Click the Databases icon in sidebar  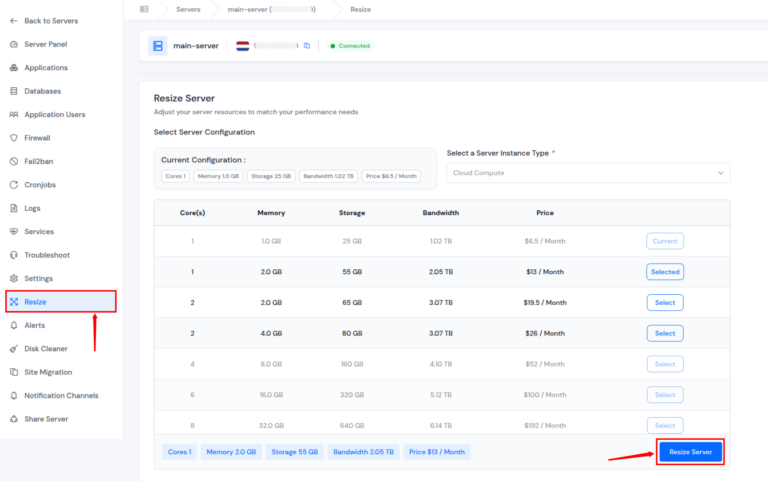click(14, 91)
